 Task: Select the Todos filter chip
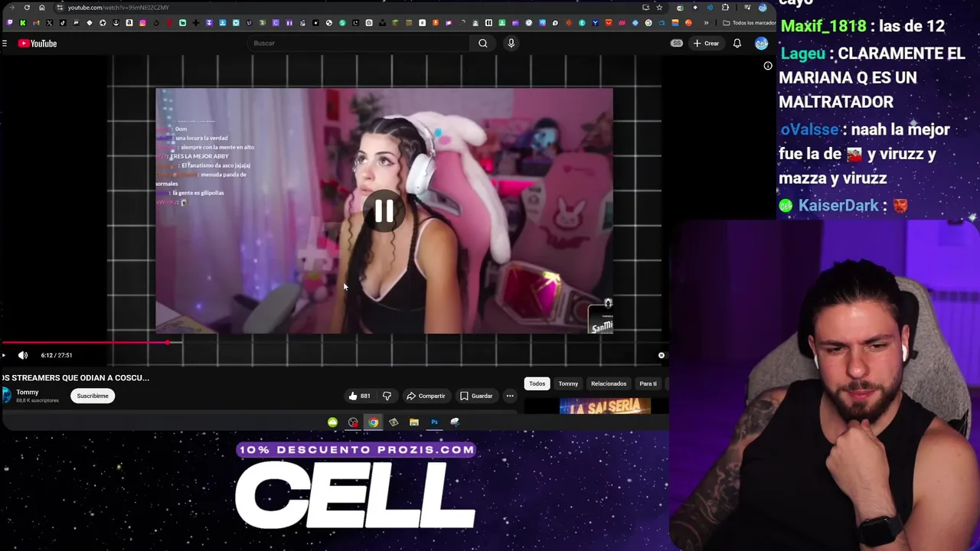coord(537,383)
